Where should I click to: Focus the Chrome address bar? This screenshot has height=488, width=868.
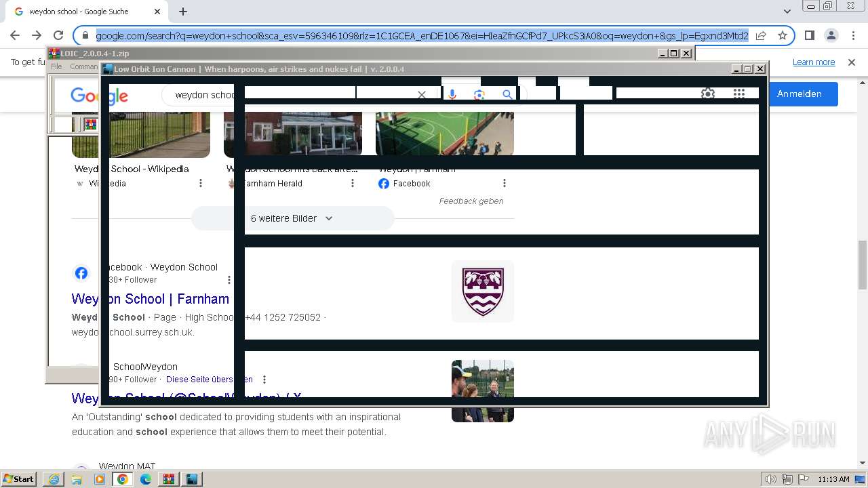tap(422, 35)
